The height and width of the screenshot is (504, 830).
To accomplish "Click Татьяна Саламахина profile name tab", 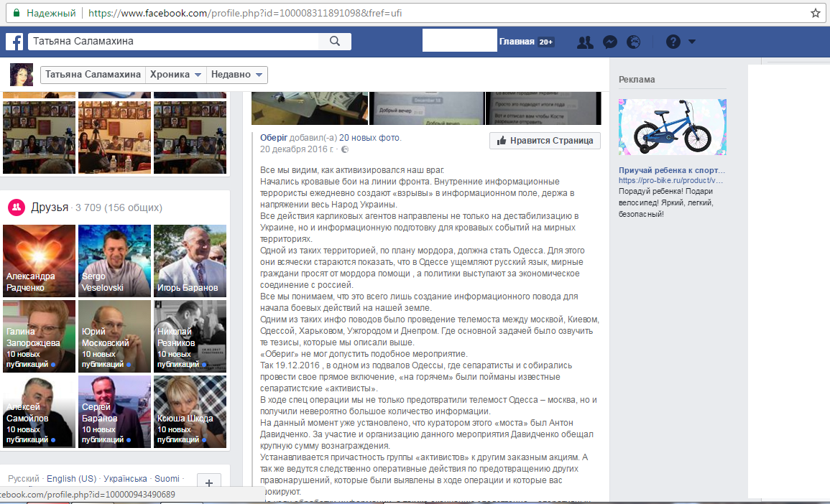I will pos(93,75).
